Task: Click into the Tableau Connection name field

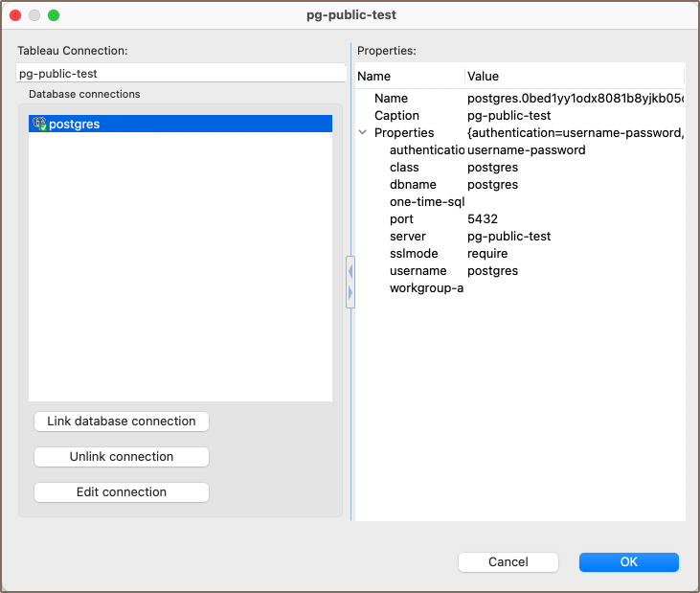Action: [x=180, y=74]
